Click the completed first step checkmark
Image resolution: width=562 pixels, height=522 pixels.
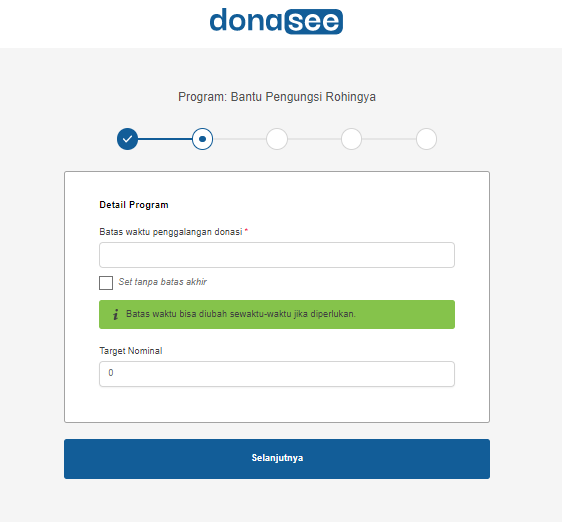coord(128,139)
